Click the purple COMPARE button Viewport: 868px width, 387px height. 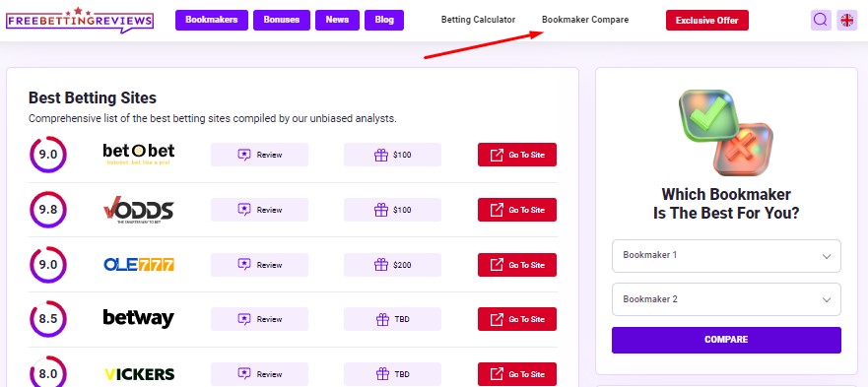(726, 340)
